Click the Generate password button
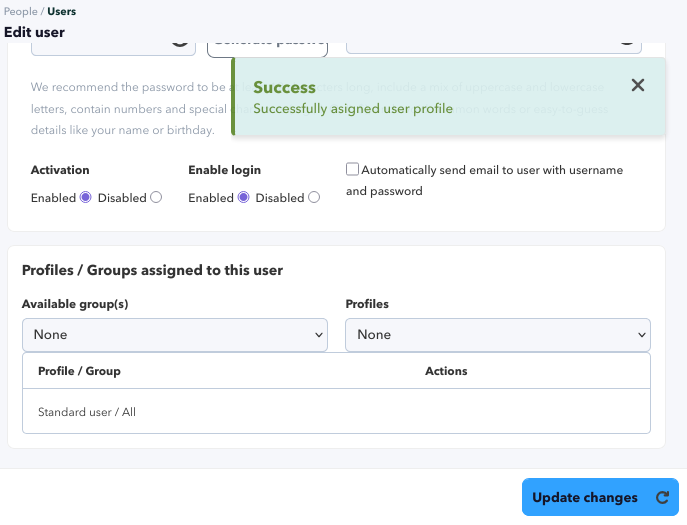The image size is (687, 525). coord(267,49)
